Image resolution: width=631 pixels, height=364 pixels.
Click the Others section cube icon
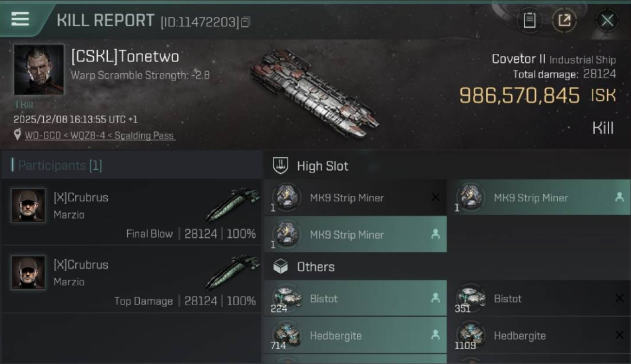[281, 266]
